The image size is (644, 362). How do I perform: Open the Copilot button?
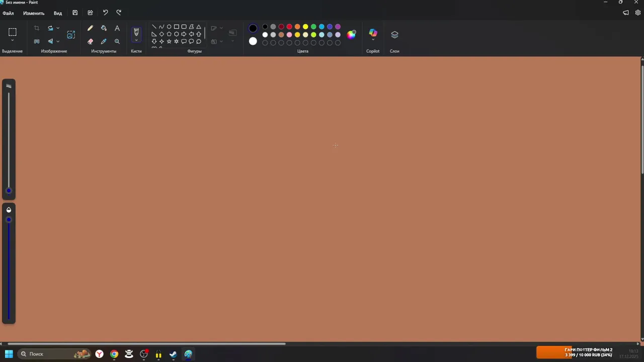pyautogui.click(x=373, y=33)
